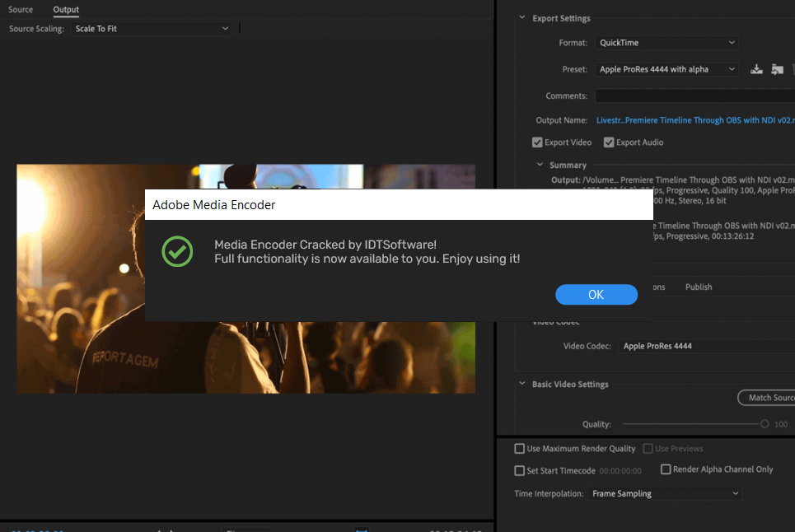795x532 pixels.
Task: Open the Time Interpolation Frame Sampling dropdown
Action: coord(665,493)
